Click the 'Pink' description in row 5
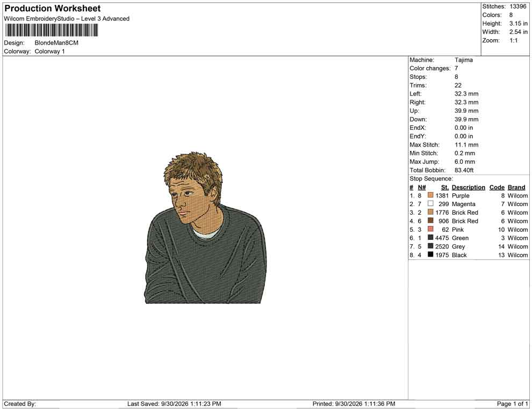The image size is (532, 409). click(458, 229)
